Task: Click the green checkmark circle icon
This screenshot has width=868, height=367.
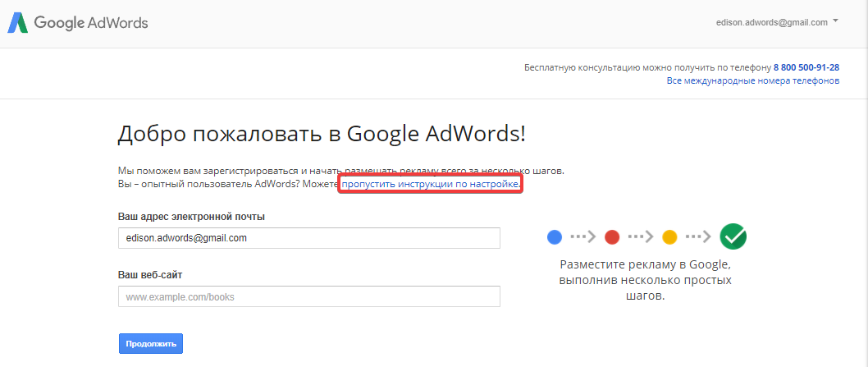Action: (x=733, y=236)
